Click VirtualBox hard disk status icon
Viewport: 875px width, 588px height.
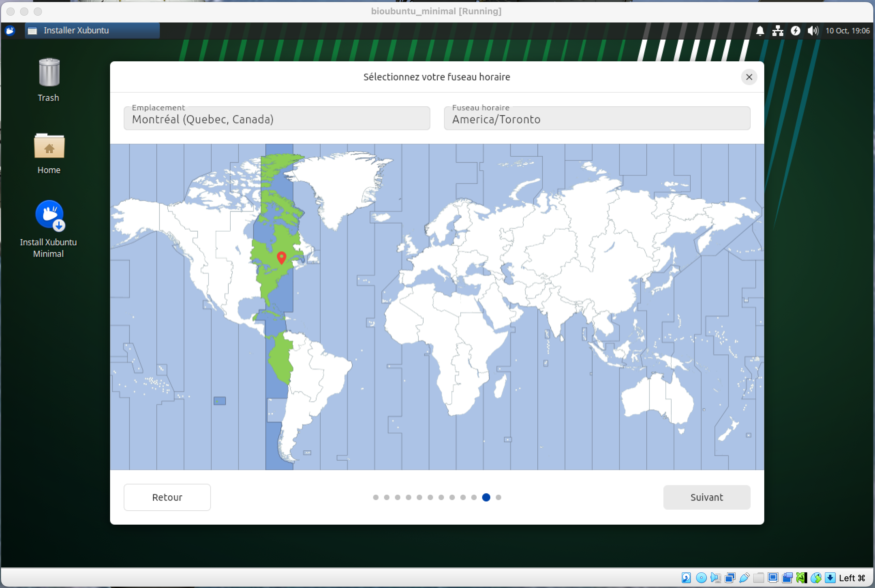686,577
